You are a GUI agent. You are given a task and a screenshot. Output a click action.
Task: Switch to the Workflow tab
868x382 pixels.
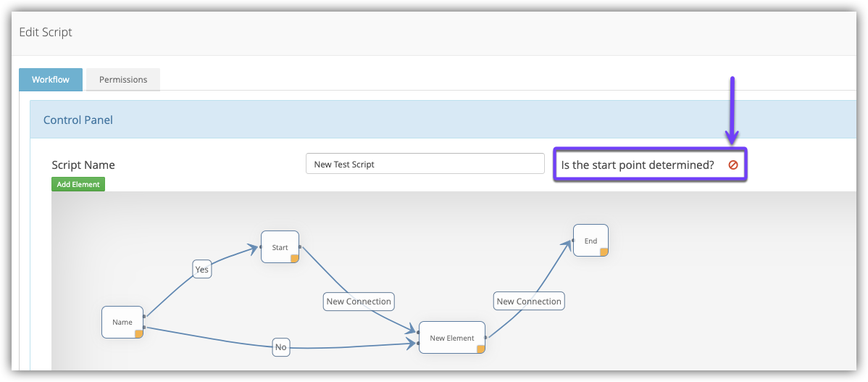coord(51,80)
